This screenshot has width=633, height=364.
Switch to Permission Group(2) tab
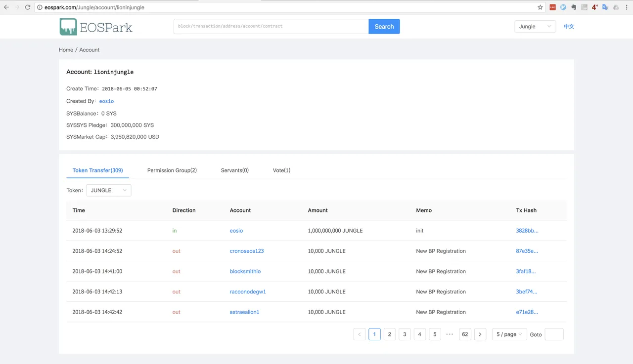coord(172,170)
